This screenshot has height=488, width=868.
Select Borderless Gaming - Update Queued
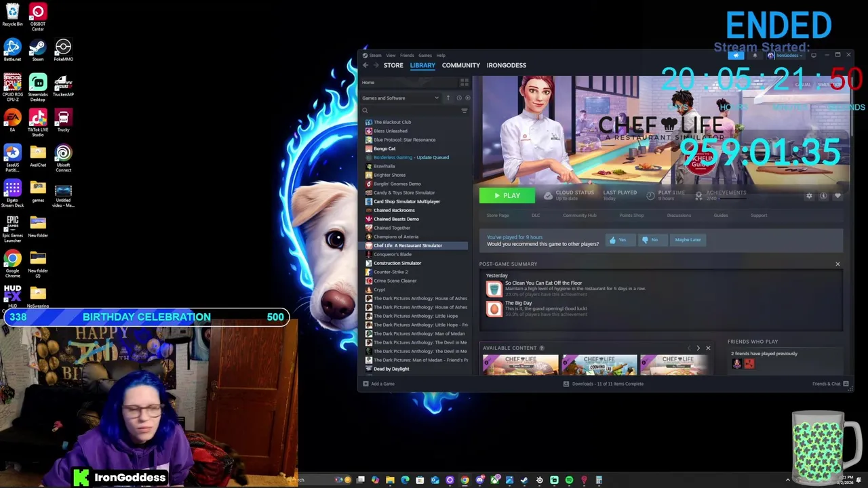pyautogui.click(x=411, y=157)
